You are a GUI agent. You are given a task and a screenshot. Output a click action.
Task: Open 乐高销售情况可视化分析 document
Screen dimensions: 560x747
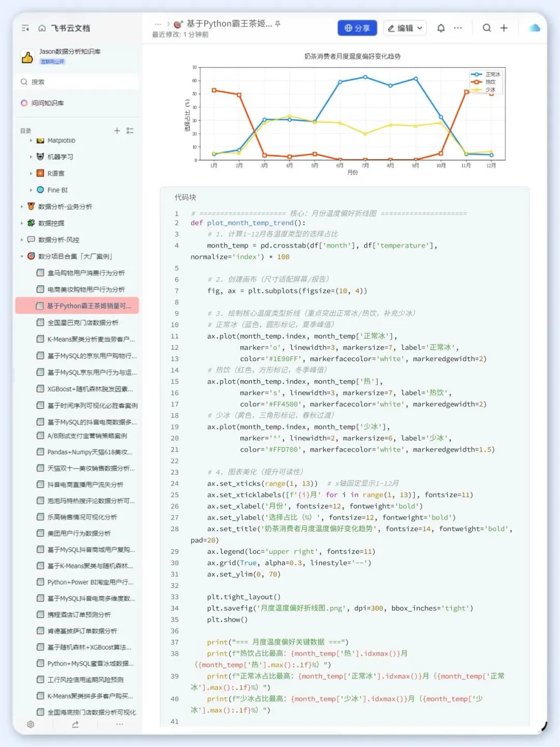[x=82, y=517]
